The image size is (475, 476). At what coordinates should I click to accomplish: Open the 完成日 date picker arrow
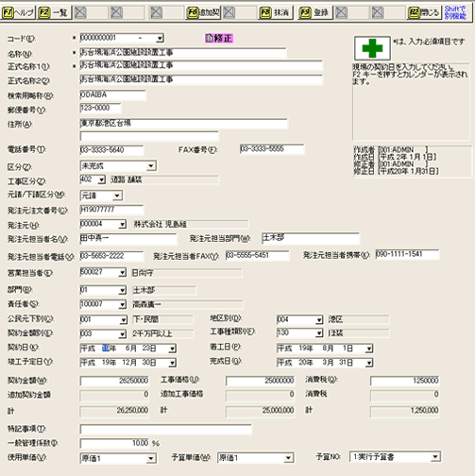[x=369, y=363]
